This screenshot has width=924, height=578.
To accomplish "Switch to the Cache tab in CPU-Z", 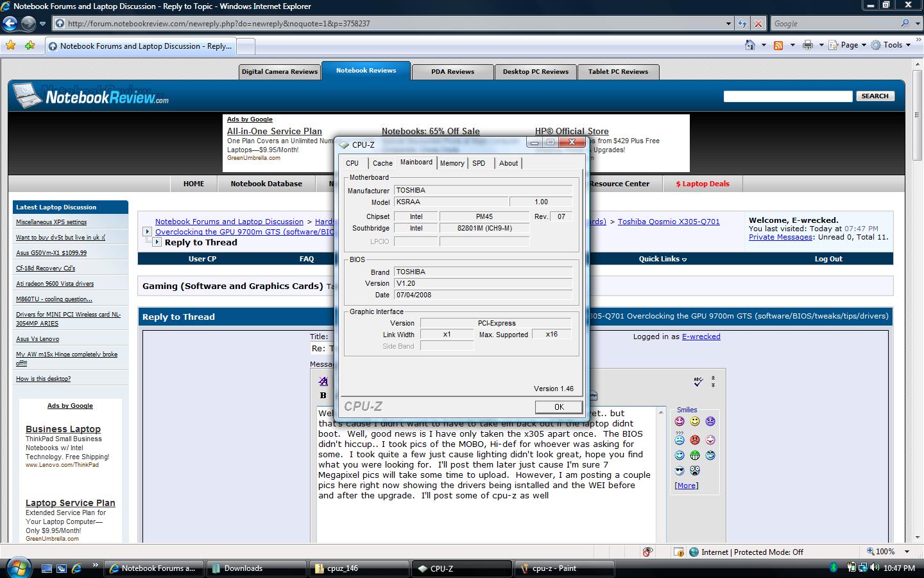I will pyautogui.click(x=382, y=163).
